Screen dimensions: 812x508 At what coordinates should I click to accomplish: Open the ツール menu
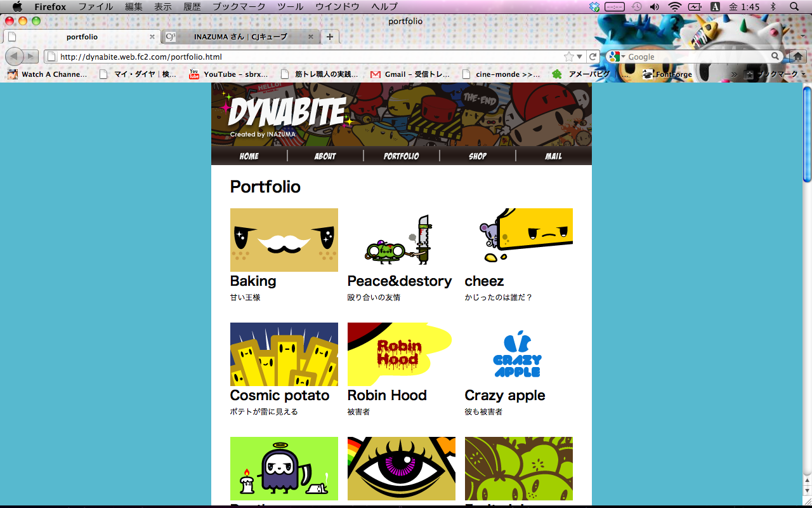click(x=291, y=6)
